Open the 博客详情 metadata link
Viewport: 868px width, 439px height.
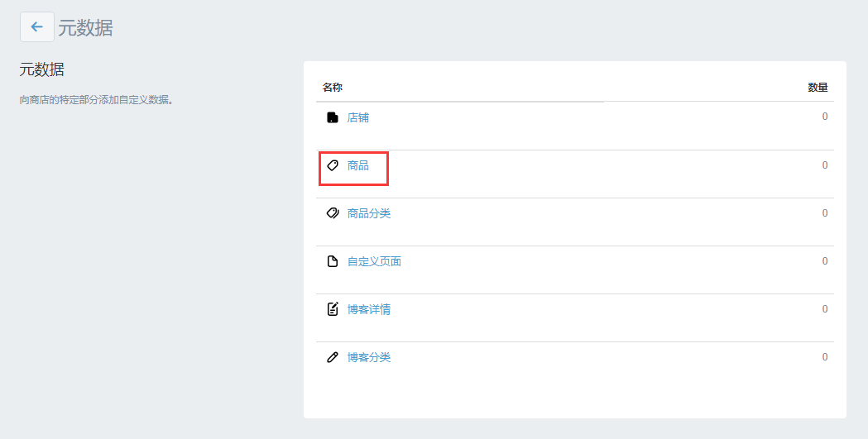point(369,309)
